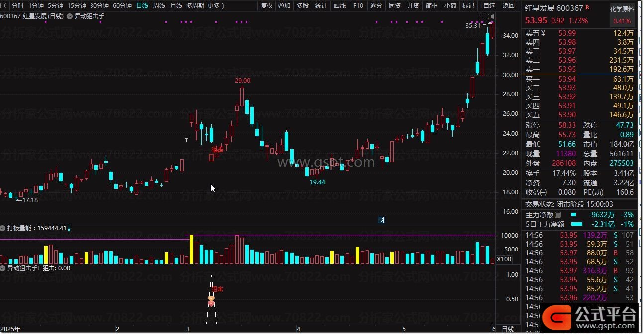Expand the 更多 periods dropdown

[x=216, y=6]
